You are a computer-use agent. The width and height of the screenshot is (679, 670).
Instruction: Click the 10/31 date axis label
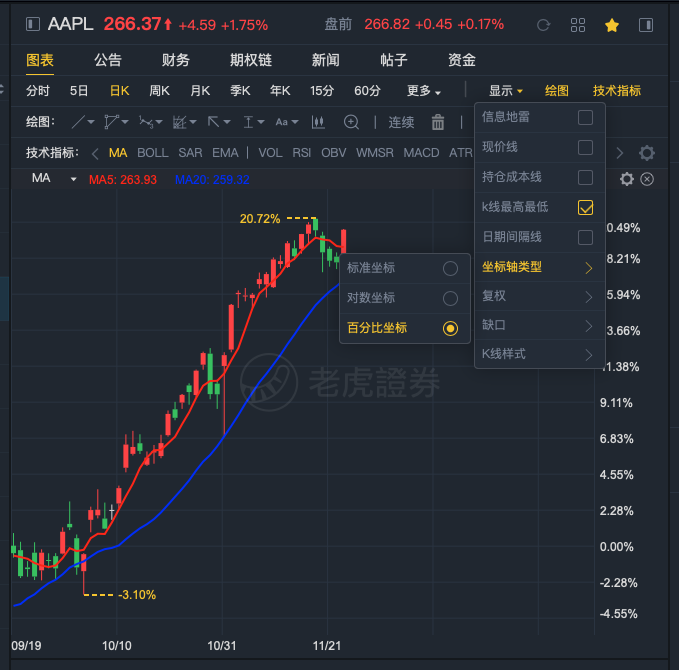[x=222, y=646]
